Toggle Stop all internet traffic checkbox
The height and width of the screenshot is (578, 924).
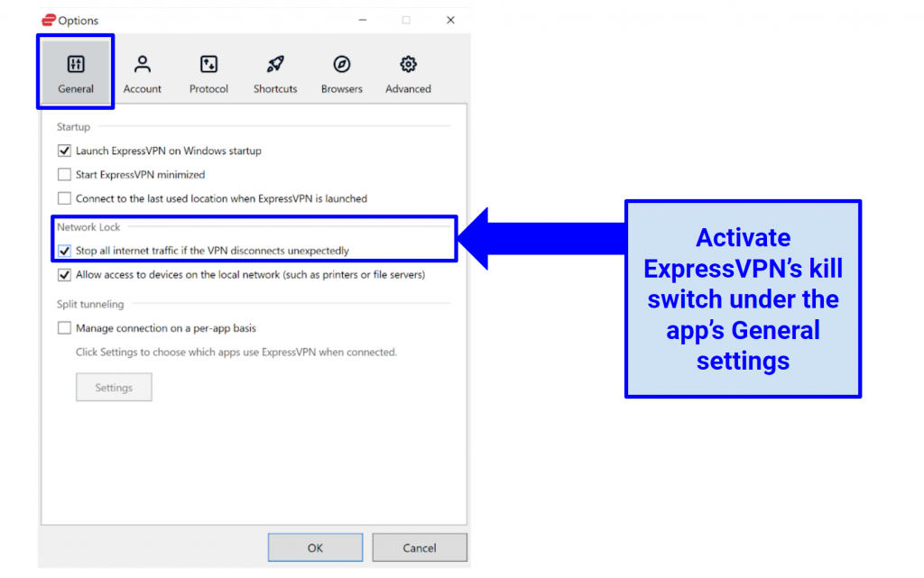coord(64,251)
